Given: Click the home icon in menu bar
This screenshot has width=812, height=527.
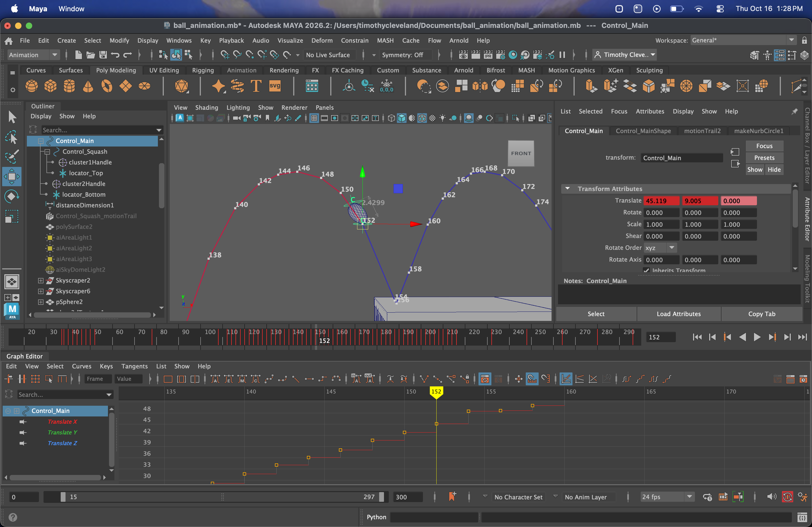Looking at the screenshot, I should (x=9, y=41).
